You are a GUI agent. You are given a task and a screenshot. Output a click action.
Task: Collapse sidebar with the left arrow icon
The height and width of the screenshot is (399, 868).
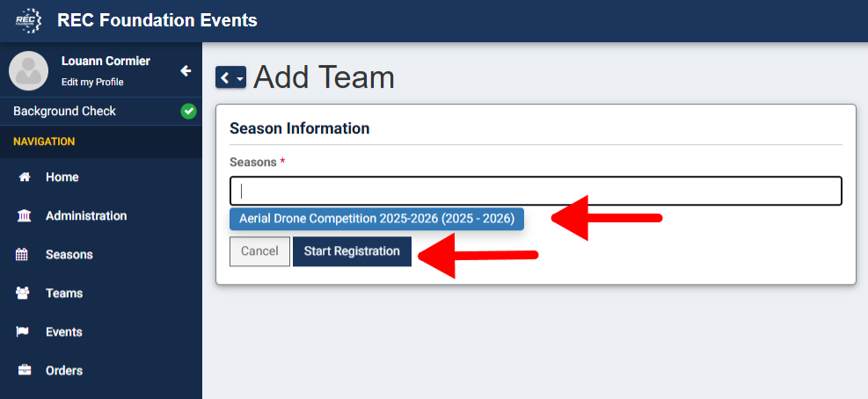point(186,71)
